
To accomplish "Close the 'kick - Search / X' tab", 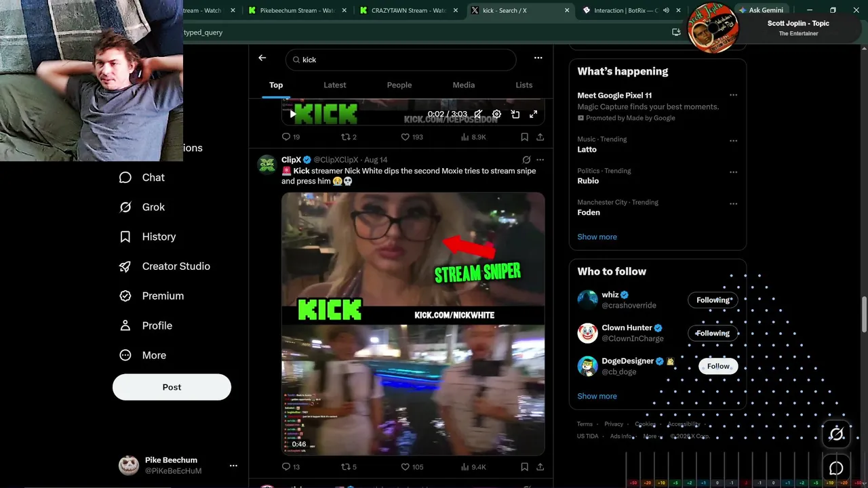I will coord(567,10).
